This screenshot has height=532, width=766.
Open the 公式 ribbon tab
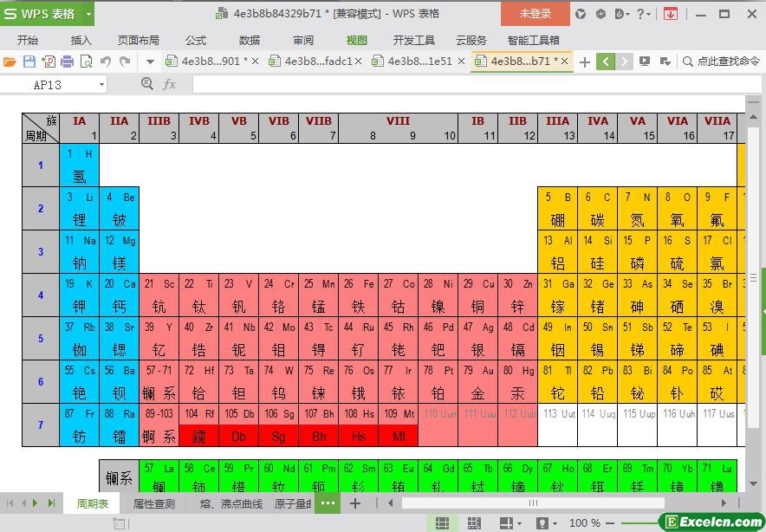pyautogui.click(x=196, y=41)
